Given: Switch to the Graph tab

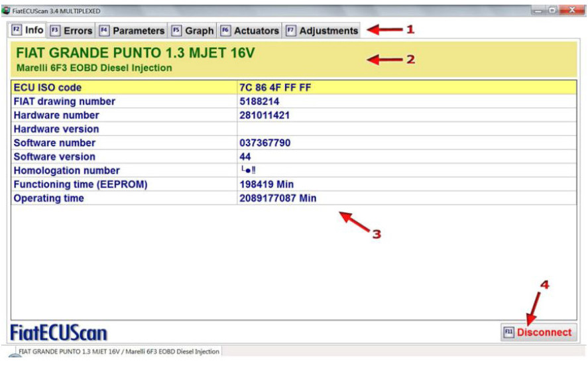Looking at the screenshot, I should click(192, 31).
